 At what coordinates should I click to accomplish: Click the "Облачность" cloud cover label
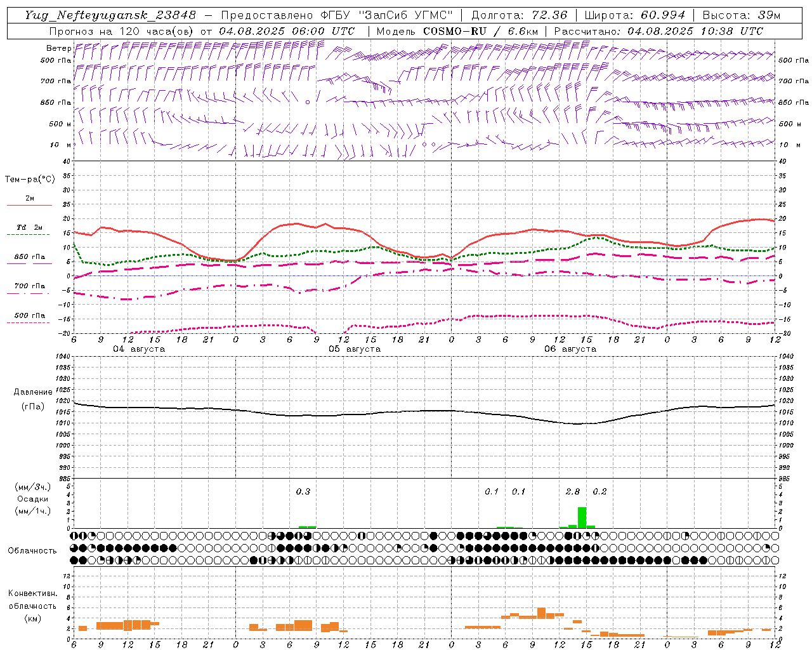32,551
